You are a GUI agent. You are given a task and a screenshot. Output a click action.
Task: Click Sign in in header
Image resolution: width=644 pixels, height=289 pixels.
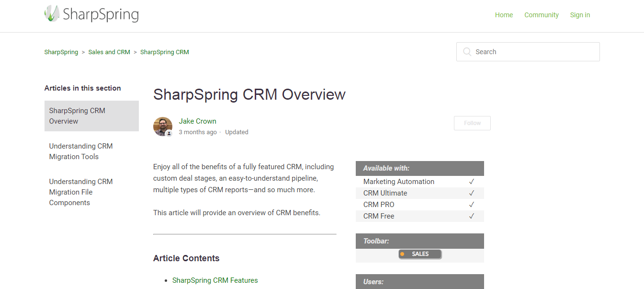click(x=580, y=15)
